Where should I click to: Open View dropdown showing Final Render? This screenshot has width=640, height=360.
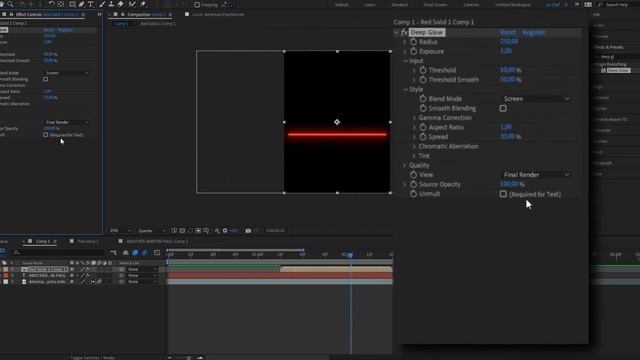point(536,175)
